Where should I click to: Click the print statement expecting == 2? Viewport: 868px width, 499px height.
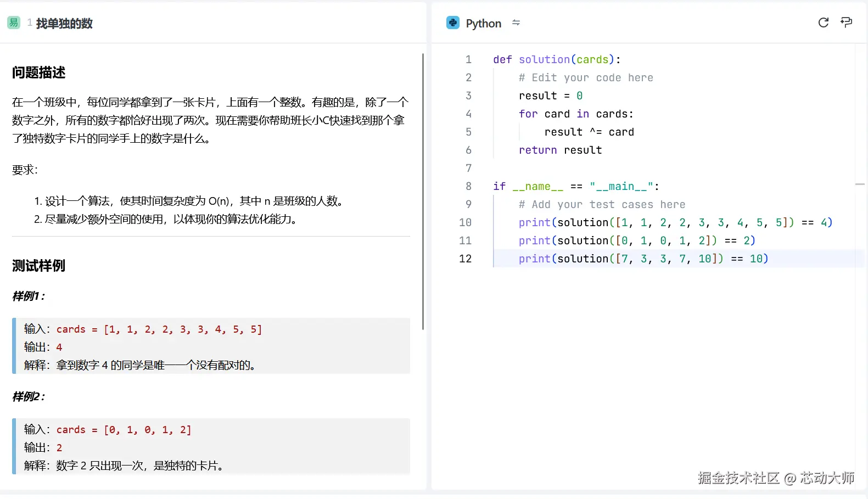click(x=636, y=241)
